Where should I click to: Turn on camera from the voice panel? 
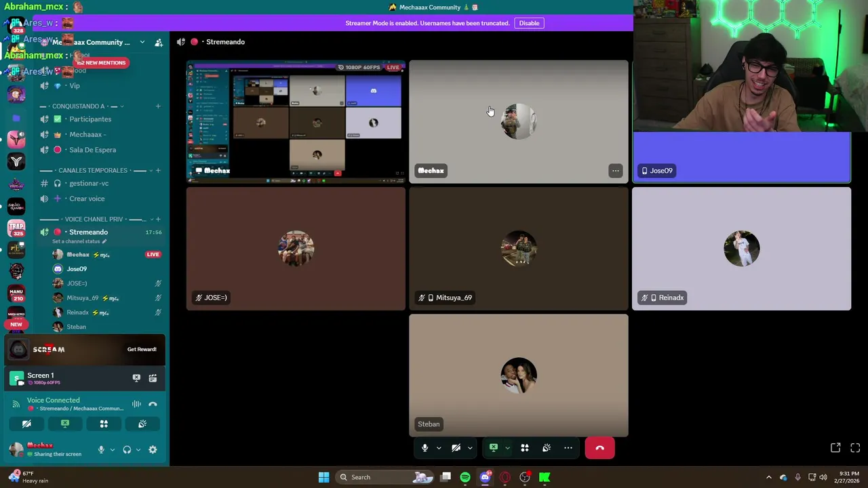point(26,424)
